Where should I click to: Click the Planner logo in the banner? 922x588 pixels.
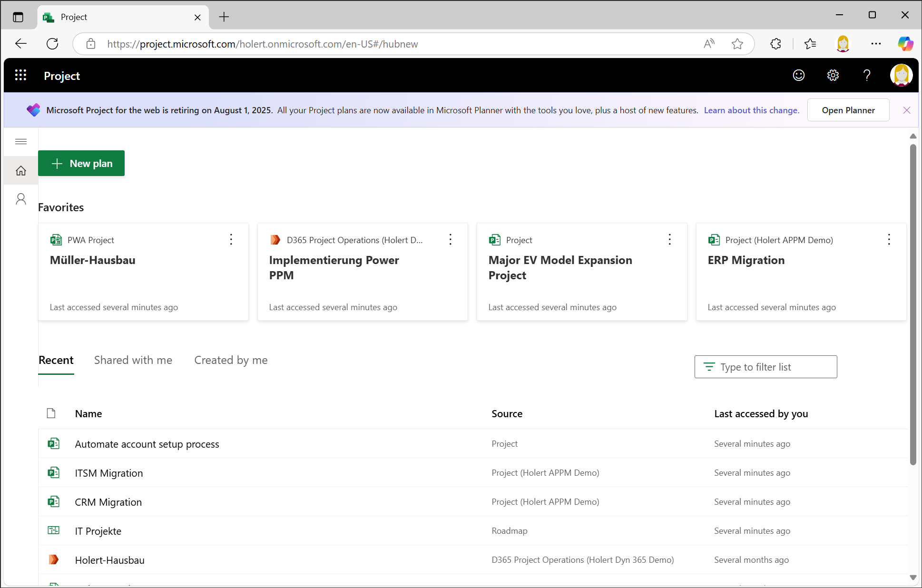[33, 110]
